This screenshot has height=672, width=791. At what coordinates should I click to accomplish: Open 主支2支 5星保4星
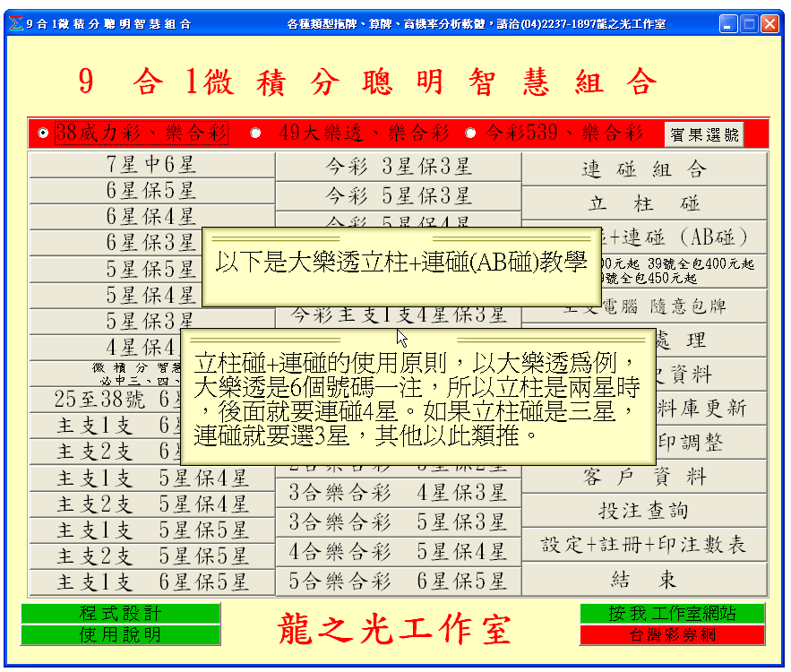point(151,504)
